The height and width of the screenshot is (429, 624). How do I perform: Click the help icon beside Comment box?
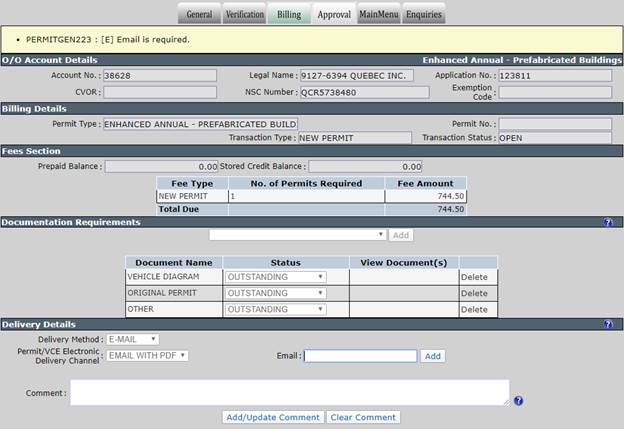518,401
